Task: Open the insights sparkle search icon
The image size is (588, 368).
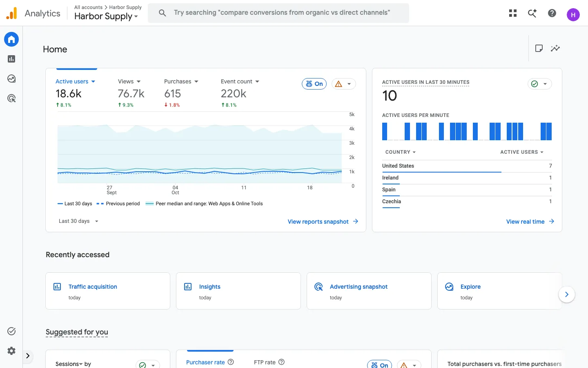Action: (532, 13)
